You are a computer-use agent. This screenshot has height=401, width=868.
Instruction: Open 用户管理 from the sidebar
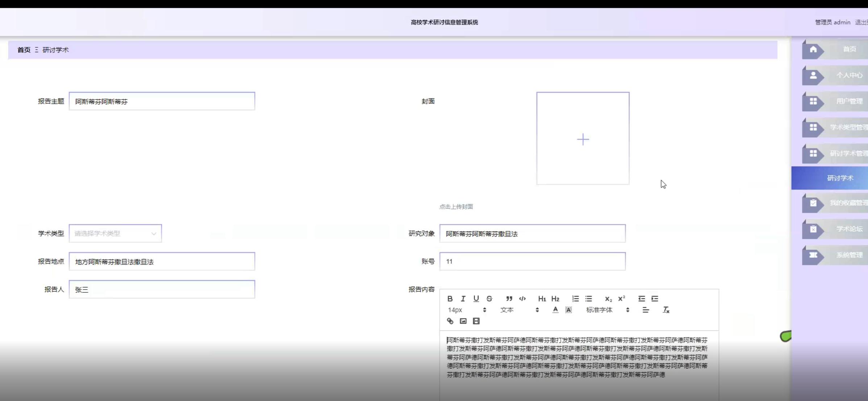click(x=849, y=102)
